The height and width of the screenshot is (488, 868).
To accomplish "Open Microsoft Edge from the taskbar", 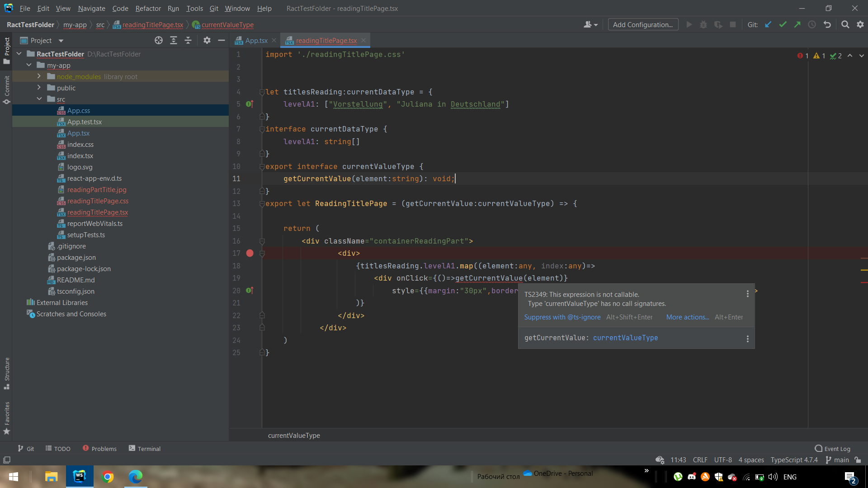I will click(135, 477).
